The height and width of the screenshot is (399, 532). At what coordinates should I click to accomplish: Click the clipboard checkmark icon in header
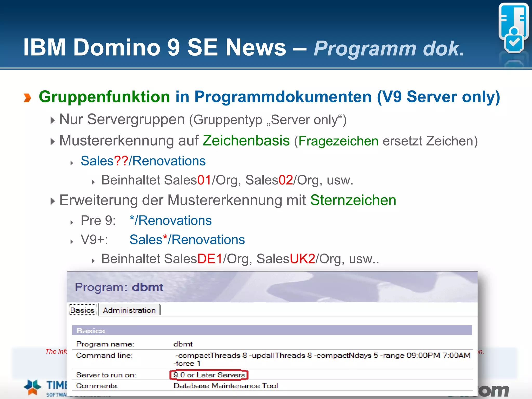[514, 28]
